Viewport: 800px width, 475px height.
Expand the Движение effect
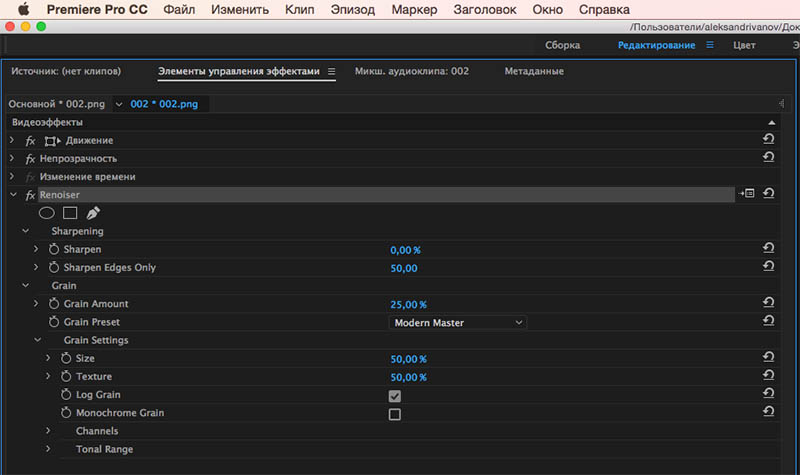click(12, 140)
